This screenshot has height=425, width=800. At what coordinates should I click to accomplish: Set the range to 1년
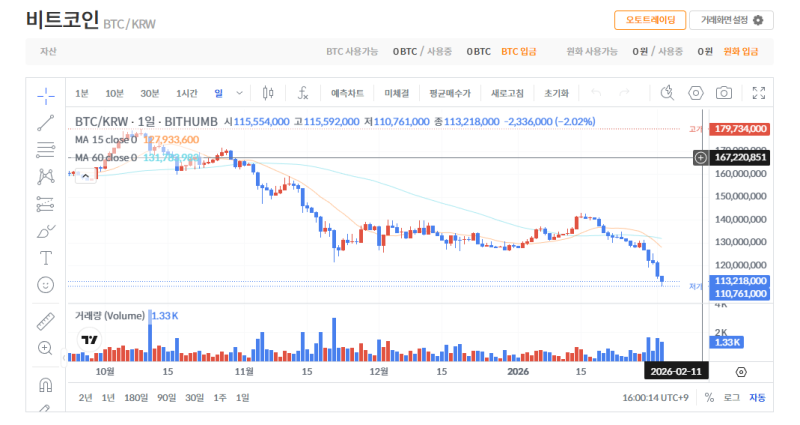[108, 397]
